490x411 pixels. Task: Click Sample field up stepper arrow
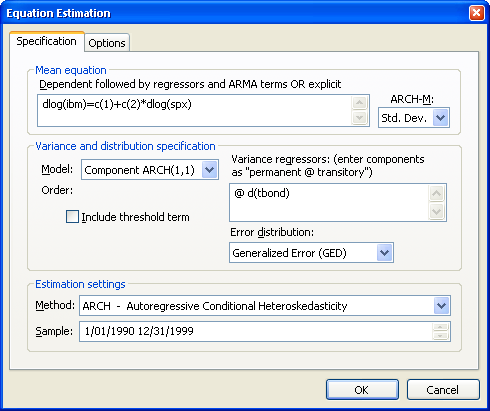(440, 327)
